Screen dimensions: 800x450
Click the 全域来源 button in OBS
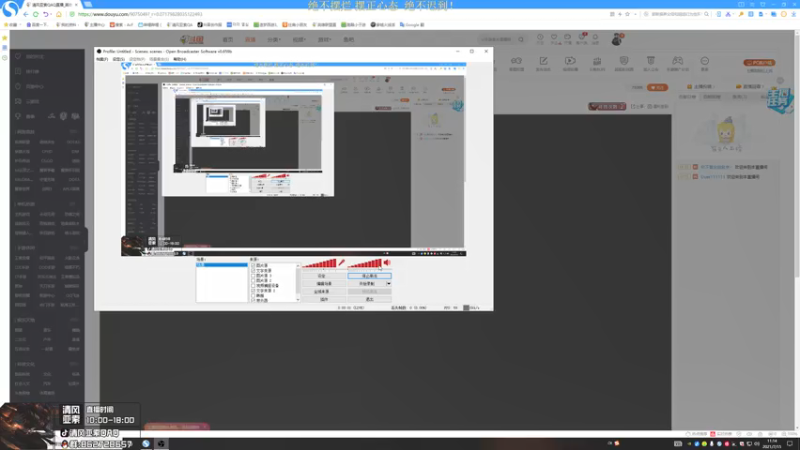pos(323,292)
